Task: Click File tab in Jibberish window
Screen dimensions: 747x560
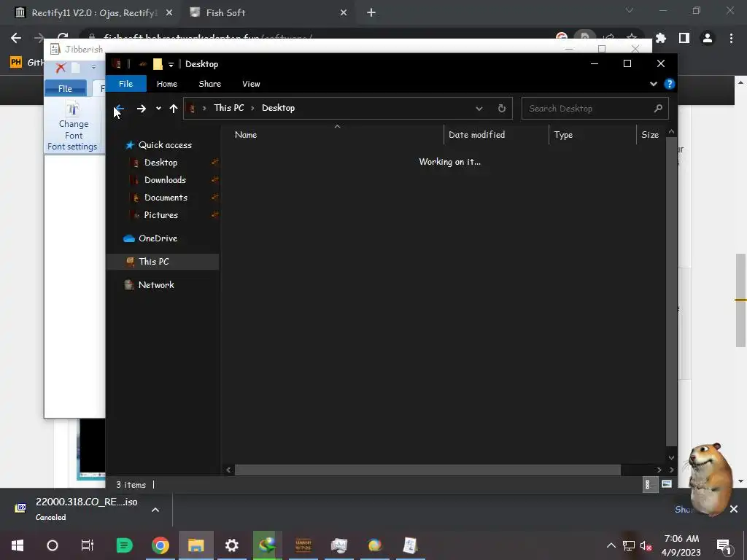Action: (65, 88)
